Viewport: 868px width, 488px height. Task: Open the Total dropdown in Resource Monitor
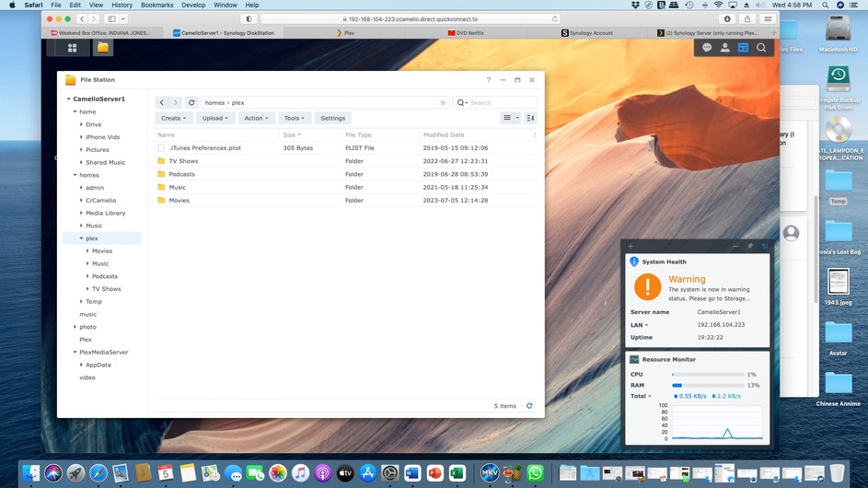click(641, 396)
